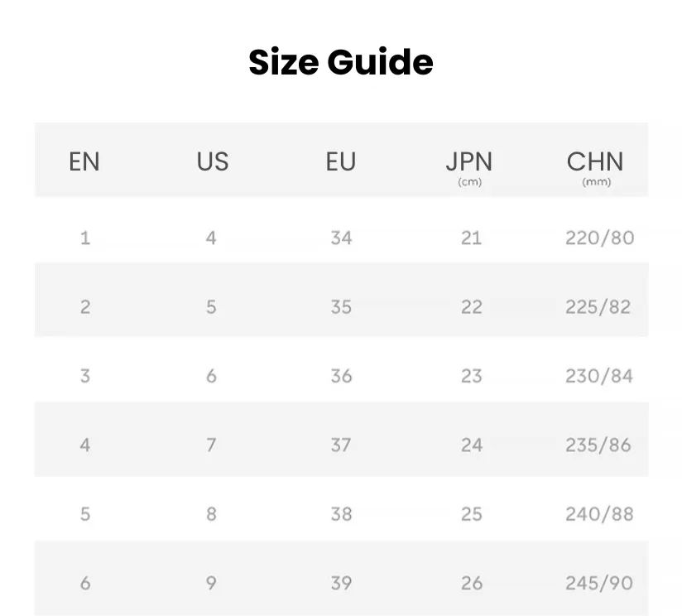Click the EU size 39 cell
This screenshot has width=682, height=616.
click(341, 583)
